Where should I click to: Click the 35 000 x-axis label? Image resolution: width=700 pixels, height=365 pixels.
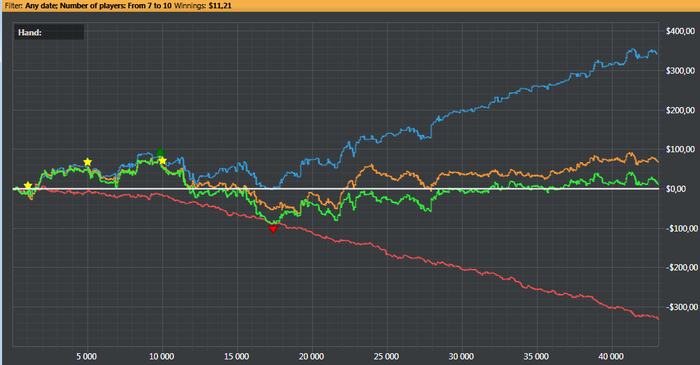click(536, 356)
